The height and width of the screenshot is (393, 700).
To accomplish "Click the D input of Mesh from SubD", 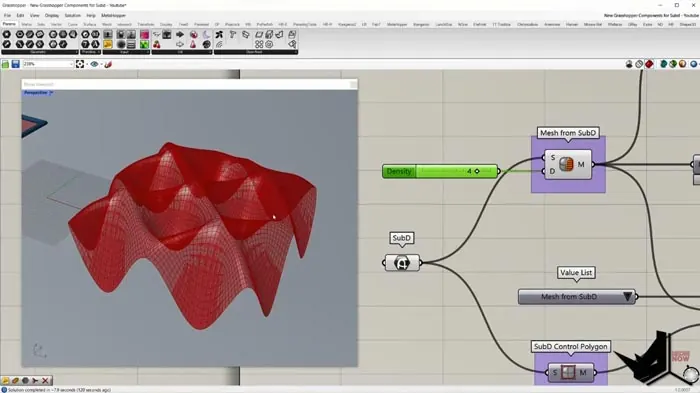I will tap(553, 171).
